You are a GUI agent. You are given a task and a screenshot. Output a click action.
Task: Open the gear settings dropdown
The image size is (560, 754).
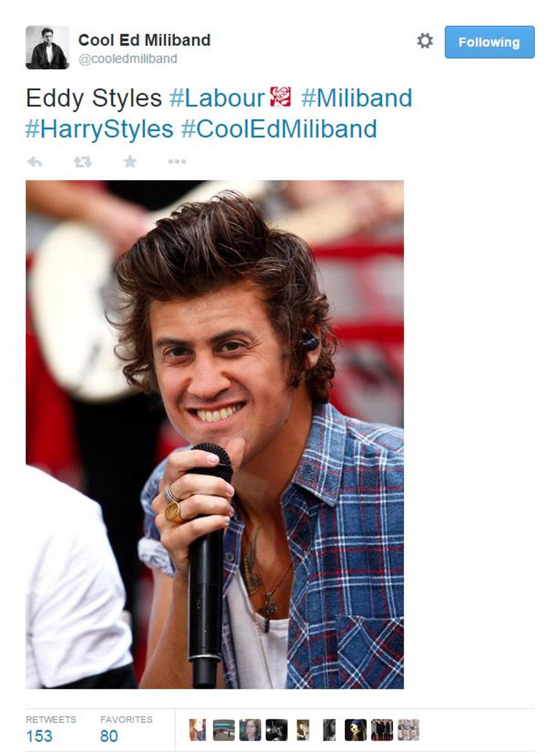[x=425, y=41]
